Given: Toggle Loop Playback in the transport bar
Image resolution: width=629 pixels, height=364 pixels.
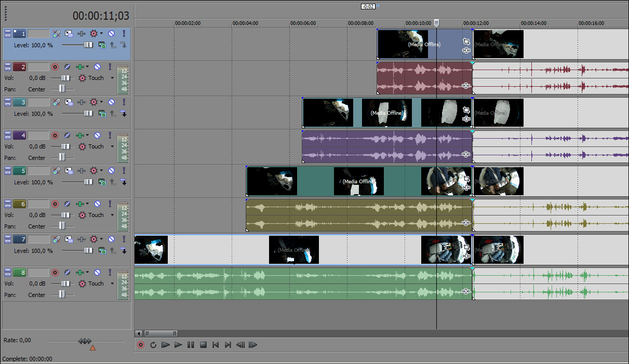Looking at the screenshot, I should (153, 345).
